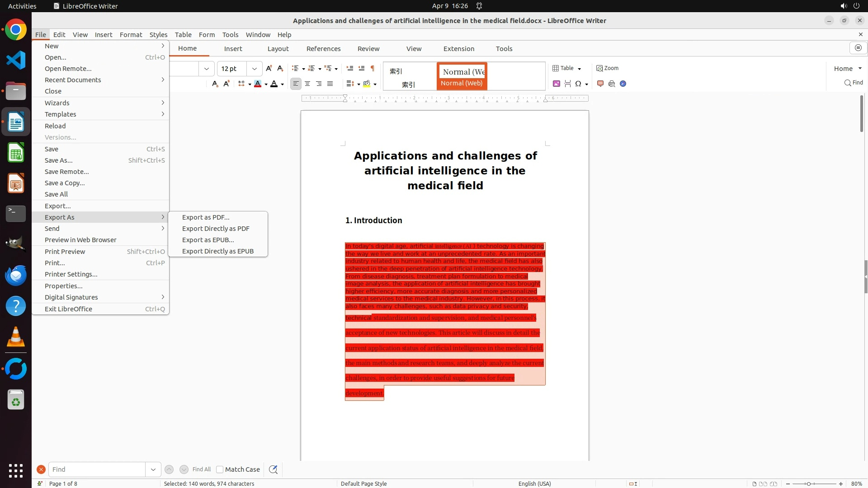Switch to the References tab
The width and height of the screenshot is (868, 488).
click(x=323, y=49)
